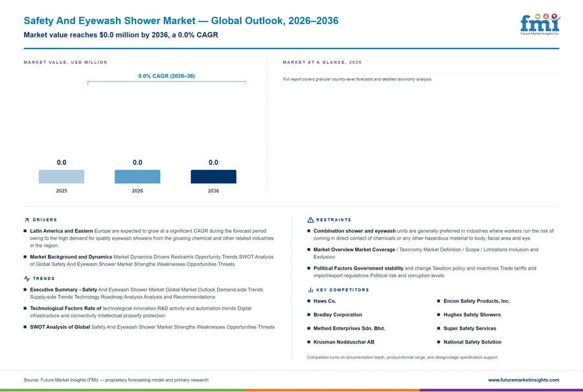Select competitor Encon Safety Products, Inc.
This screenshot has height=392, width=583.
477,301
